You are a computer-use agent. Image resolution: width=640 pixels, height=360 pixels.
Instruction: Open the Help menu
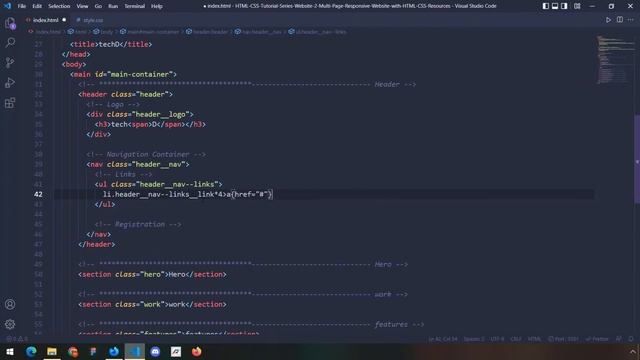click(157, 6)
